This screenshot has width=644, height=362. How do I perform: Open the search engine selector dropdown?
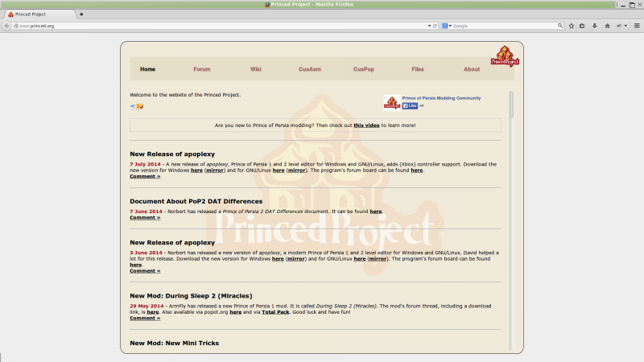pyautogui.click(x=447, y=26)
